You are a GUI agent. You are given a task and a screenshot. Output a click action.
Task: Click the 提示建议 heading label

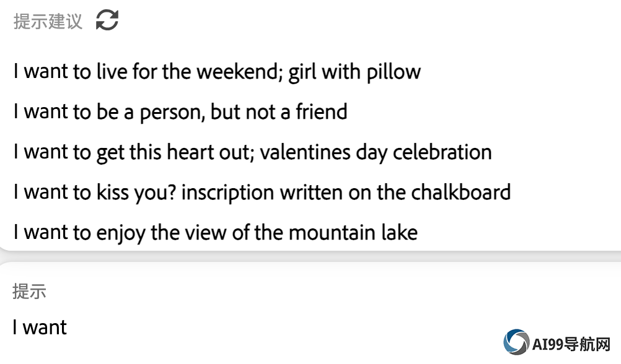pos(48,21)
